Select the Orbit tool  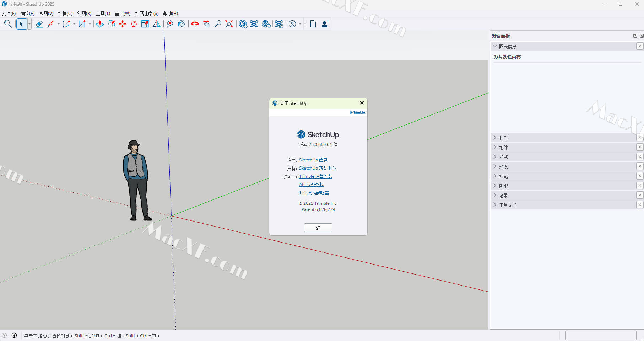195,24
